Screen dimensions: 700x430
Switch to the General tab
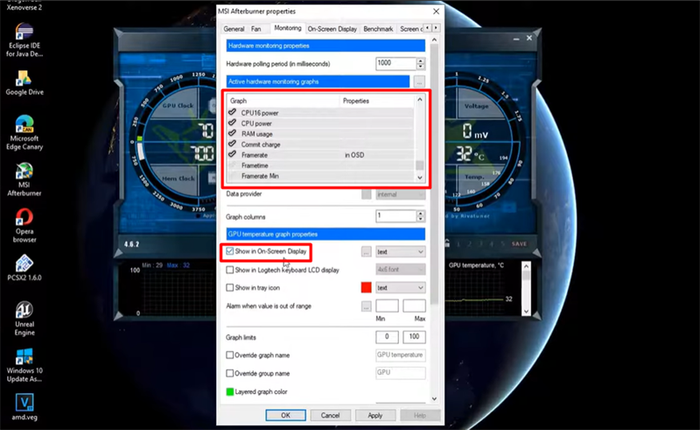(x=233, y=29)
